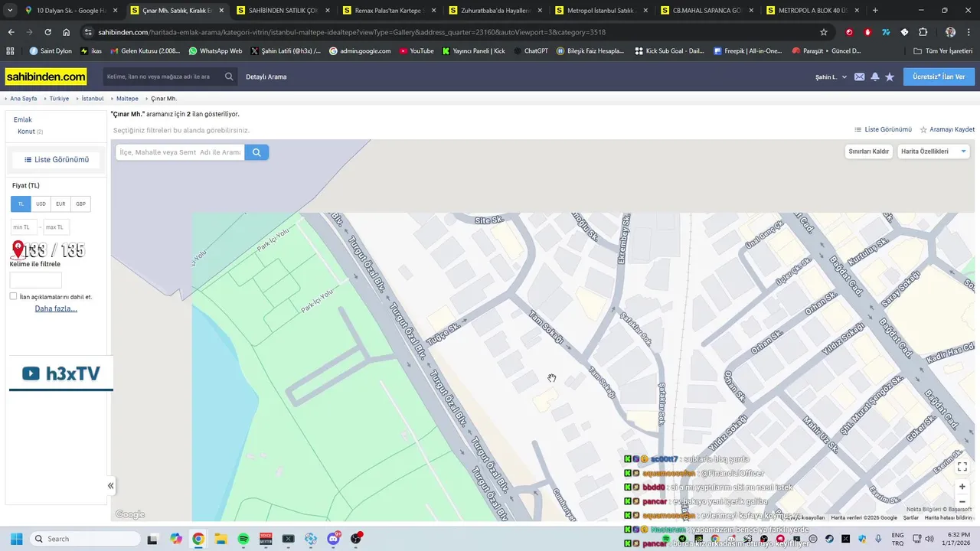
Task: Switch to Zuhuratbaba'da Hayallerin tab
Action: coord(495,10)
